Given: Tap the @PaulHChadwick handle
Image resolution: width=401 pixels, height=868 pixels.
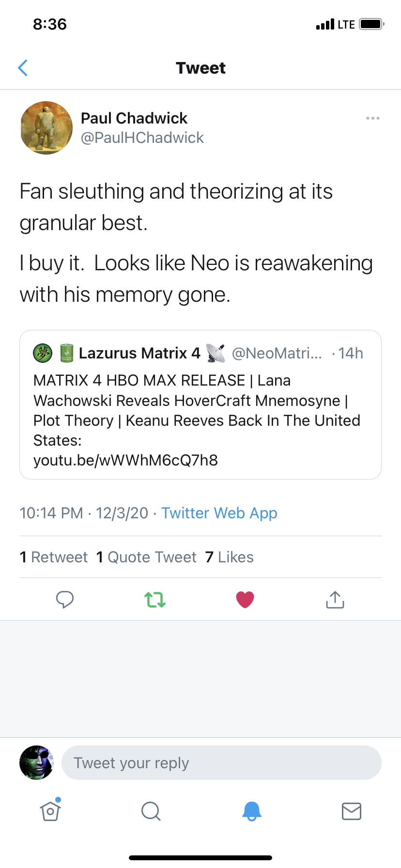Looking at the screenshot, I should (142, 138).
